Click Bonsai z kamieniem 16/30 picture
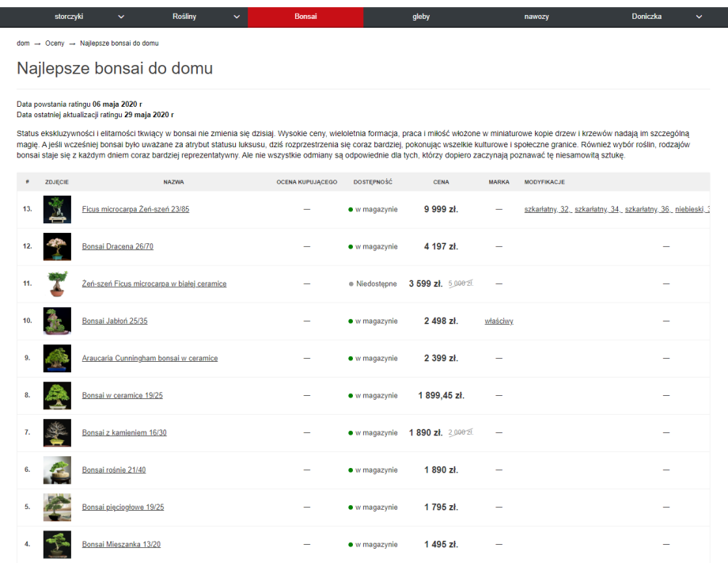This screenshot has width=728, height=563. 57,433
